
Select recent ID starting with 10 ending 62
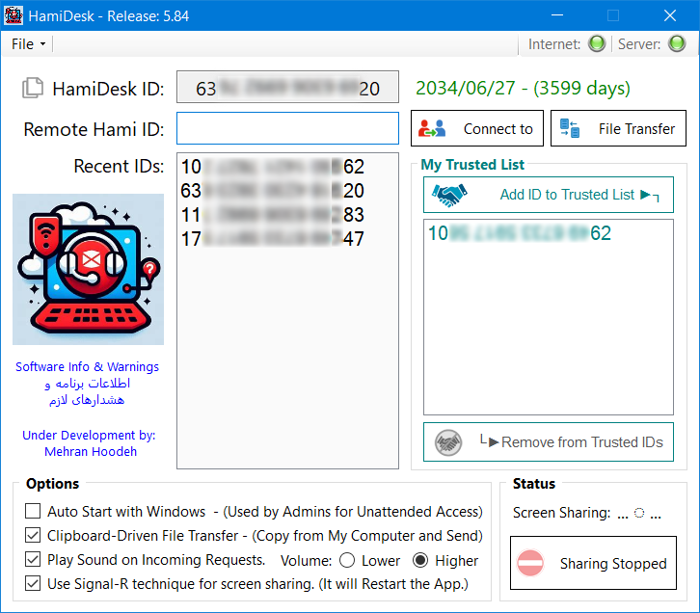(272, 167)
